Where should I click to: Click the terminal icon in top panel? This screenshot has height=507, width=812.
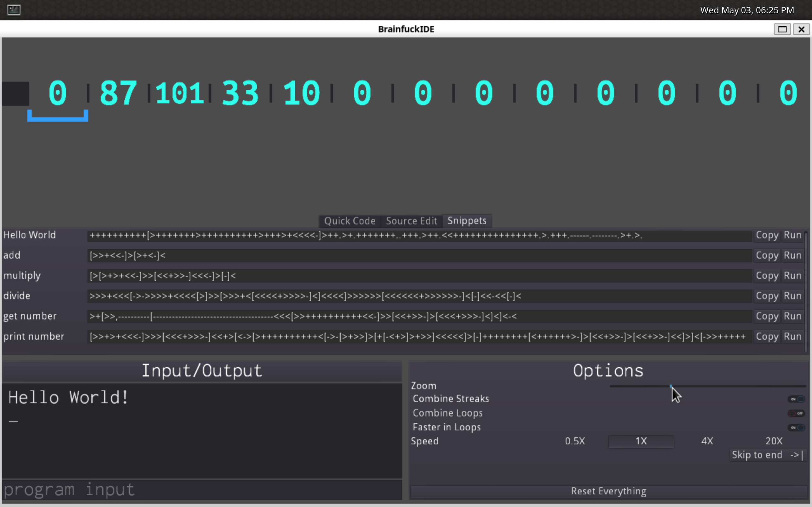(x=14, y=10)
